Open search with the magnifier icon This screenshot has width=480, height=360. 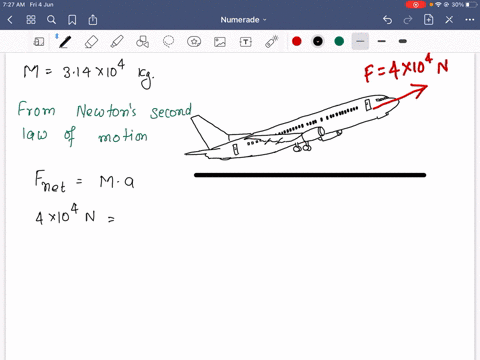(x=51, y=20)
